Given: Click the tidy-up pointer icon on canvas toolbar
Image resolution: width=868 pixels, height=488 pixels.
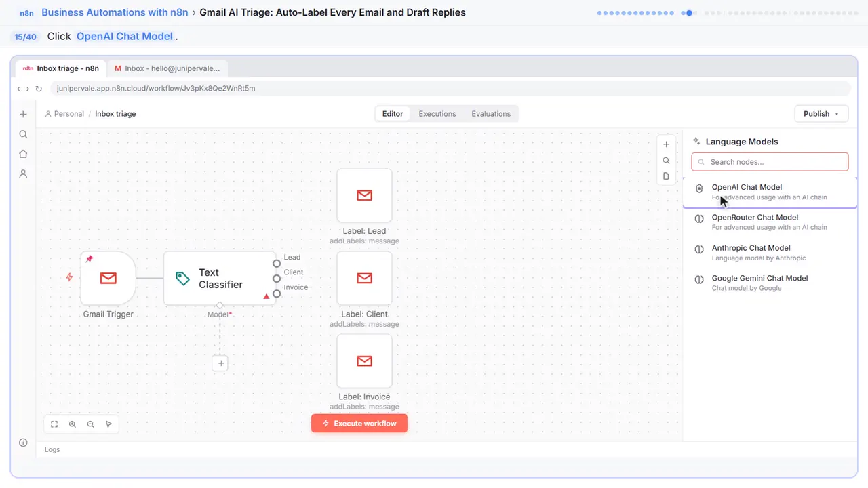Looking at the screenshot, I should [x=108, y=424].
